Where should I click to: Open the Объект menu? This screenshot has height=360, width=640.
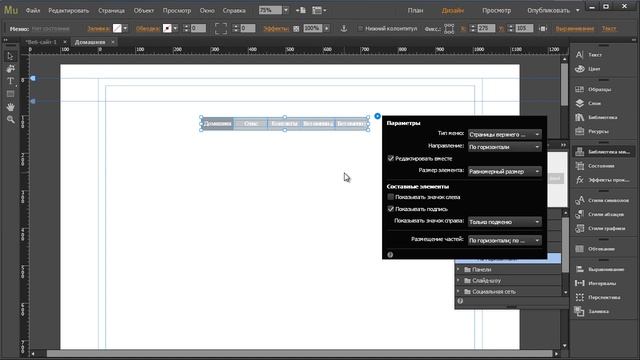point(144,11)
